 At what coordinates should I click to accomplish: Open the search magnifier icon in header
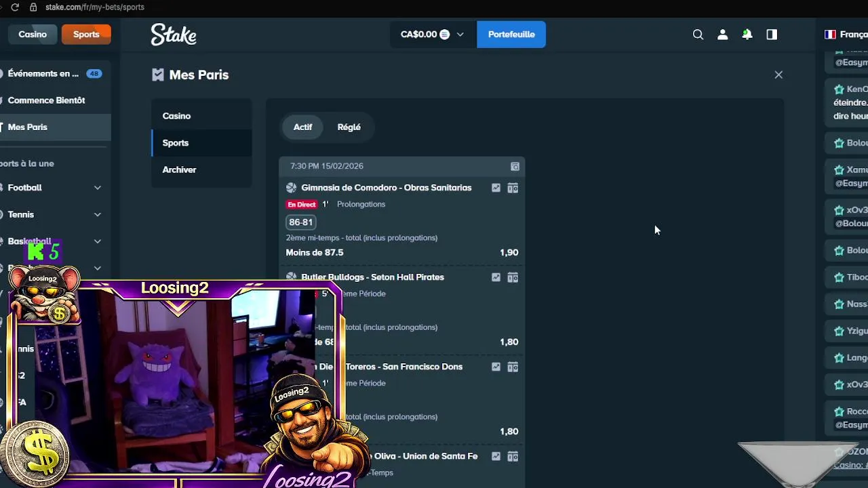coord(698,35)
